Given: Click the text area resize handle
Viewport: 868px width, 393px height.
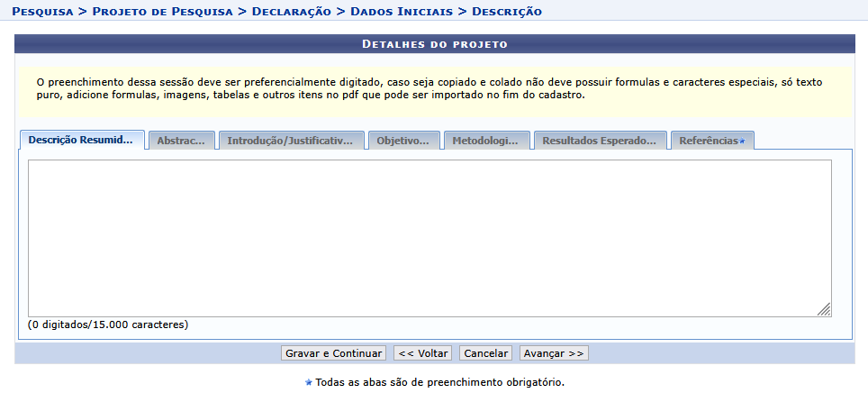Looking at the screenshot, I should (823, 308).
